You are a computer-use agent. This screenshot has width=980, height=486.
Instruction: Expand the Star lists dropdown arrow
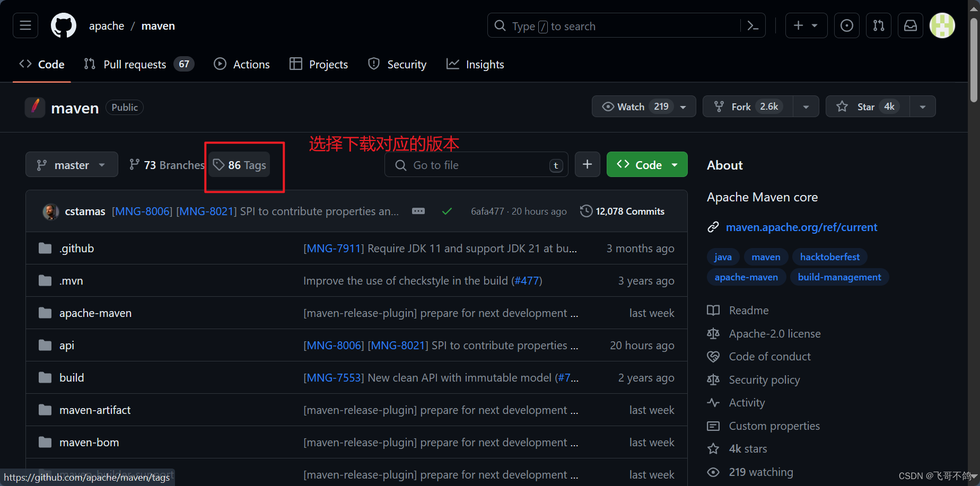click(923, 107)
